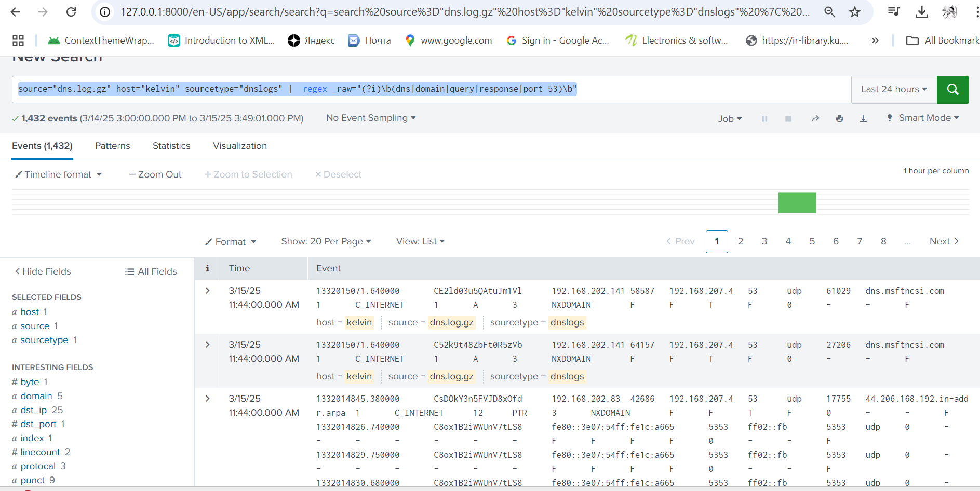Open browser downloads
This screenshot has height=491, width=980.
[x=922, y=12]
